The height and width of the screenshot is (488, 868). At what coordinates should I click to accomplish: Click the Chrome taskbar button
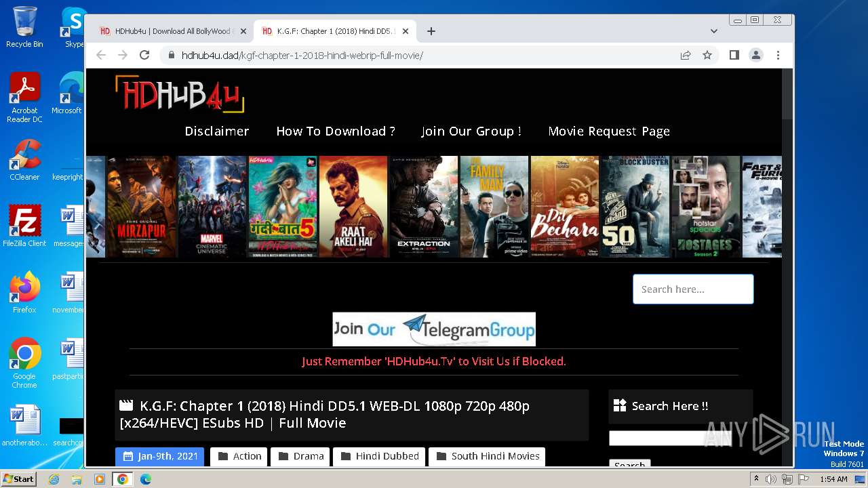[123, 479]
